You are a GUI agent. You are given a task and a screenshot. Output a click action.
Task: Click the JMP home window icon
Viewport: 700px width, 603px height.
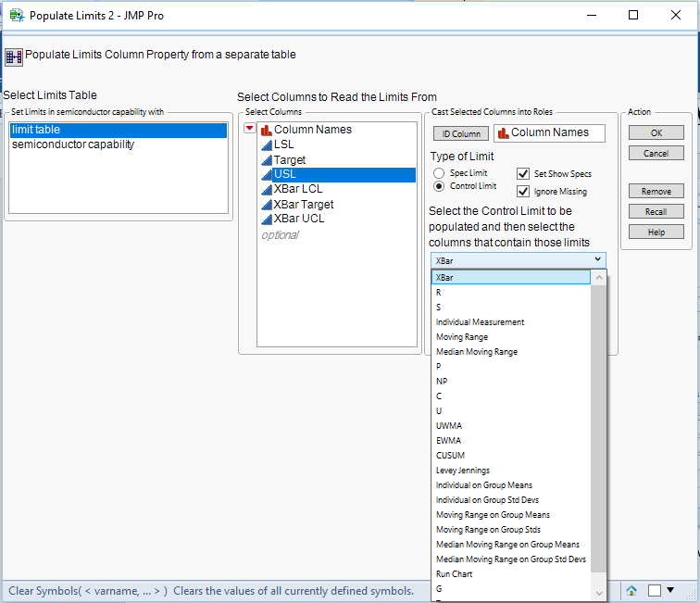(x=631, y=591)
